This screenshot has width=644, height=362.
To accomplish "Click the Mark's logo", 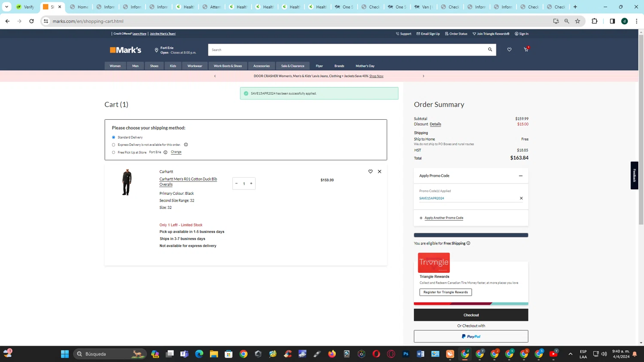I will point(125,50).
